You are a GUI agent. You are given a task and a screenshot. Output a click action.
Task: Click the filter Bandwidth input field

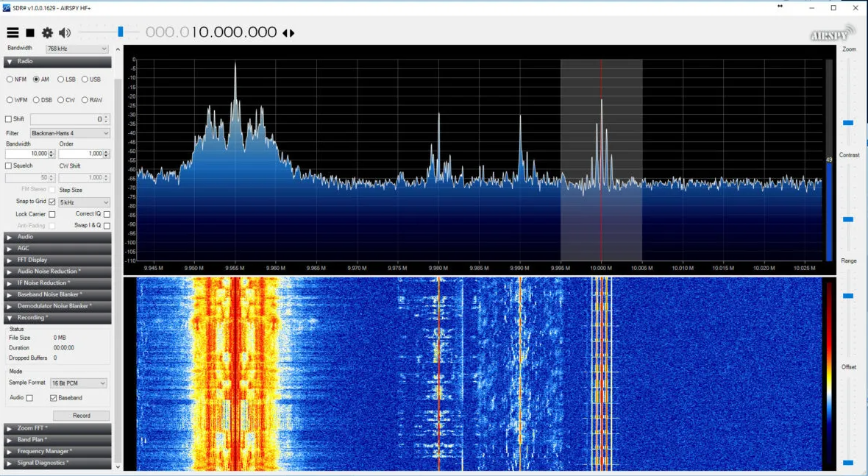[28, 154]
